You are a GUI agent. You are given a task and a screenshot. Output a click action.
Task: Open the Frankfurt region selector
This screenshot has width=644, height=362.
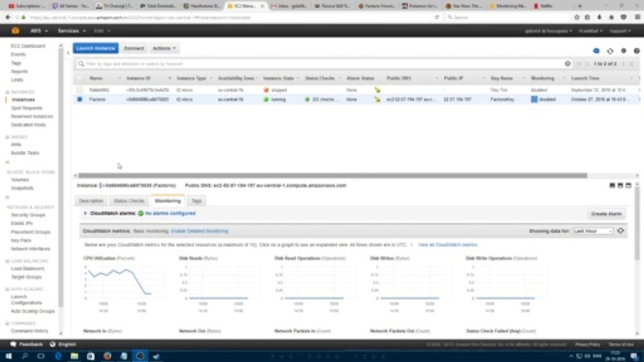[x=591, y=31]
